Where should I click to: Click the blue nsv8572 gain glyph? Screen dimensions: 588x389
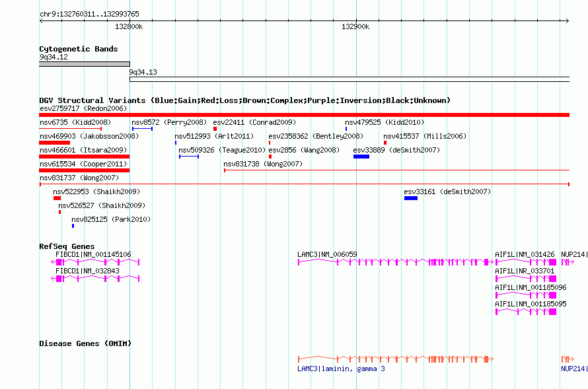[142, 129]
